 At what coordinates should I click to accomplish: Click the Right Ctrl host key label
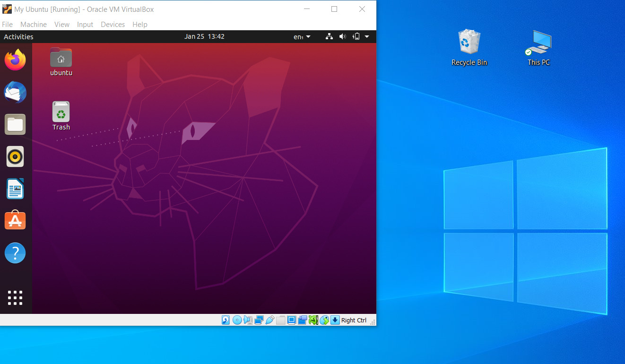[354, 320]
